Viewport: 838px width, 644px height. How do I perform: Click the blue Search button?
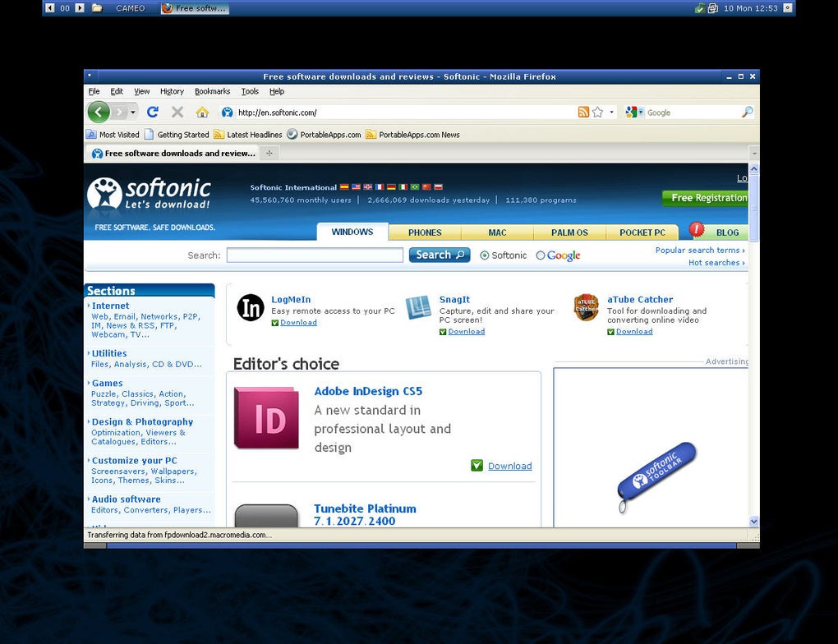pos(440,255)
